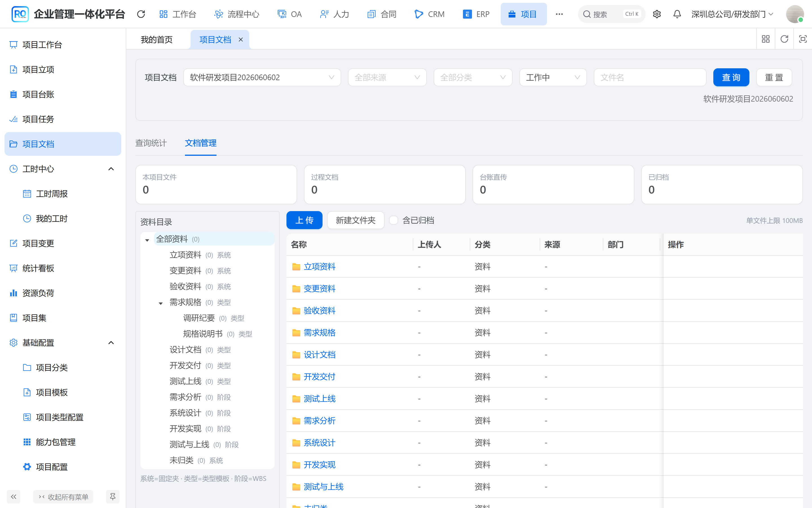Select 未归类 in the directory tree
The image size is (812, 508).
pyautogui.click(x=181, y=460)
